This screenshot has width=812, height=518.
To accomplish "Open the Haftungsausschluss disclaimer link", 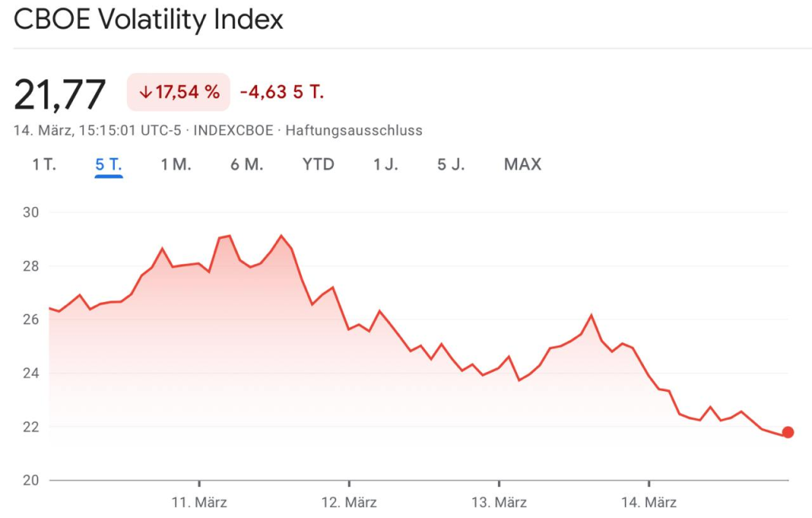I will point(354,130).
